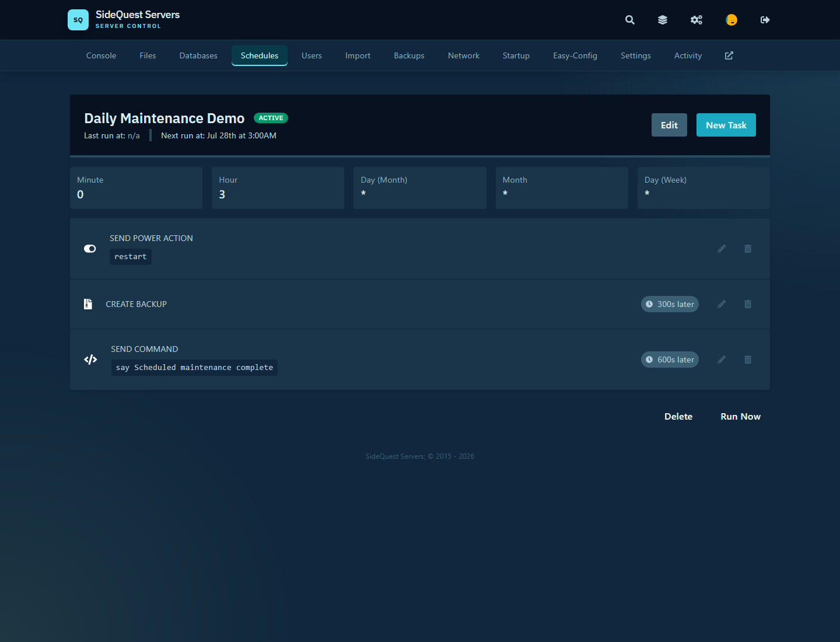Click the Day (Month) cron field
Image resolution: width=840 pixels, height=642 pixels.
coord(420,188)
